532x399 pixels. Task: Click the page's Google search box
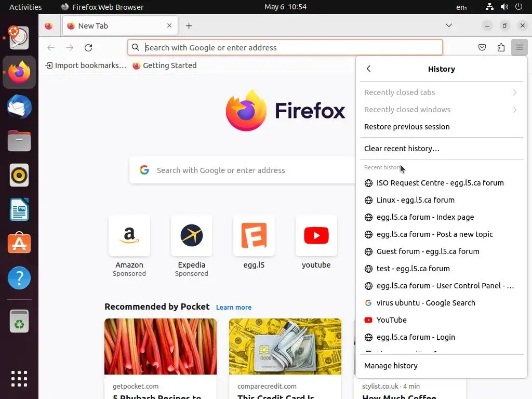(x=243, y=170)
